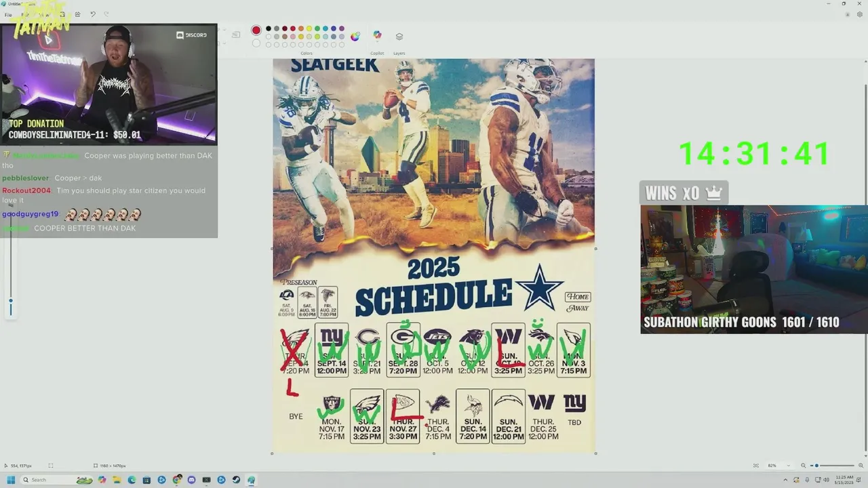The height and width of the screenshot is (488, 868).
Task: Open the Windows Start menu
Action: click(x=11, y=480)
